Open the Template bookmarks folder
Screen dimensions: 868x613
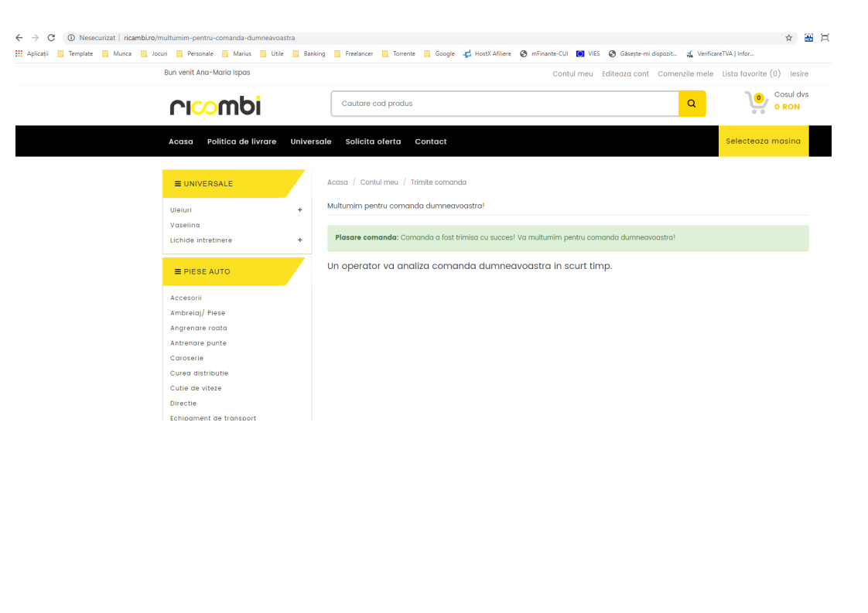75,53
